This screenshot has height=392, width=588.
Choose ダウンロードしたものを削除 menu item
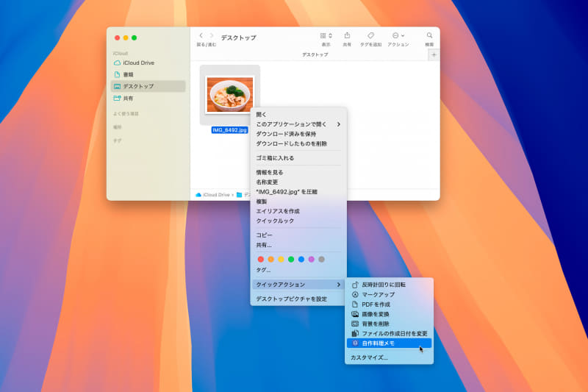point(298,143)
